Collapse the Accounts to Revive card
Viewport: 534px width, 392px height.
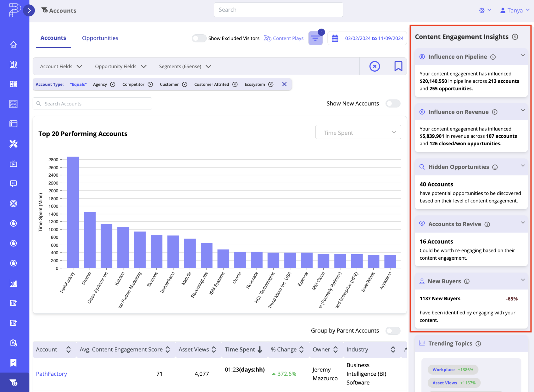coord(523,223)
